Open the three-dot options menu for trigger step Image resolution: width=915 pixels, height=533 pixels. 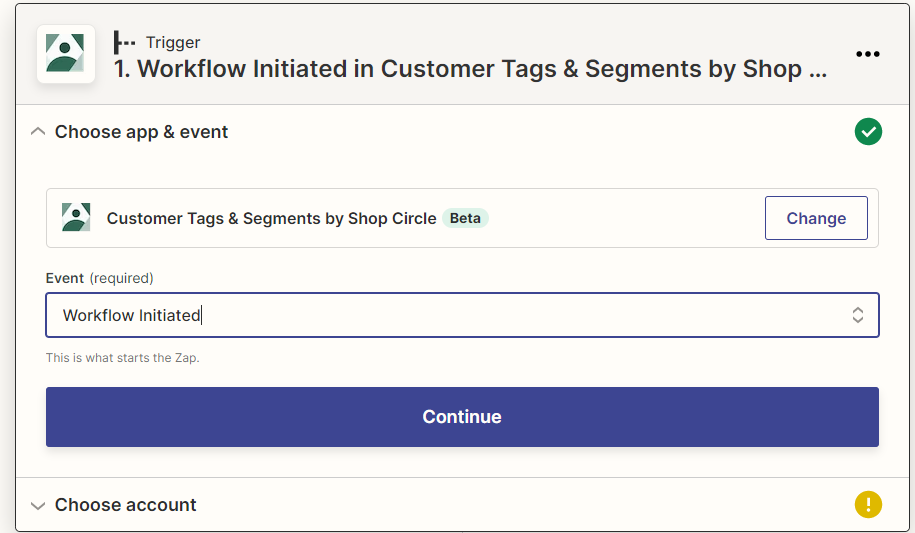[867, 54]
